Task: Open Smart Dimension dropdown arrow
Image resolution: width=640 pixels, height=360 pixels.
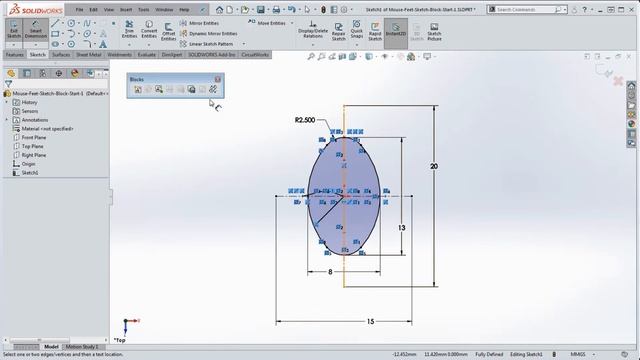Action: coord(36,44)
